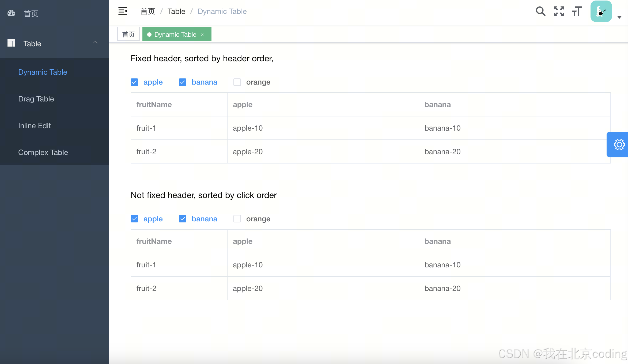Check orange in the fixed header group
Screen dimensions: 628x364
tap(237, 82)
